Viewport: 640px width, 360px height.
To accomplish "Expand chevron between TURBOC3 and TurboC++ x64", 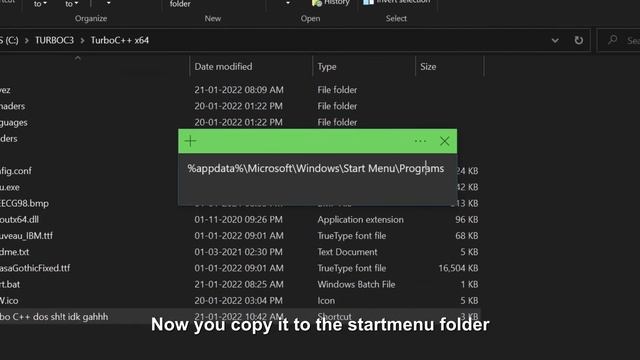I will [x=82, y=41].
